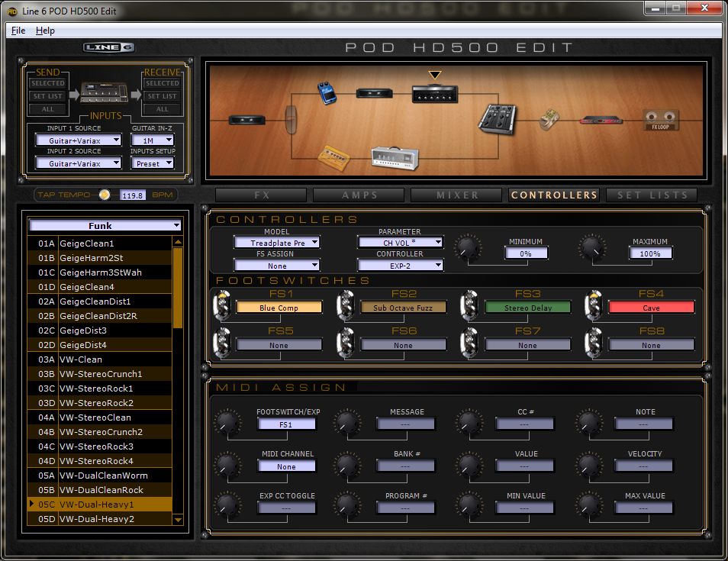This screenshot has height=561, width=728.
Task: Toggle the FS2 footswitch
Action: pos(346,305)
